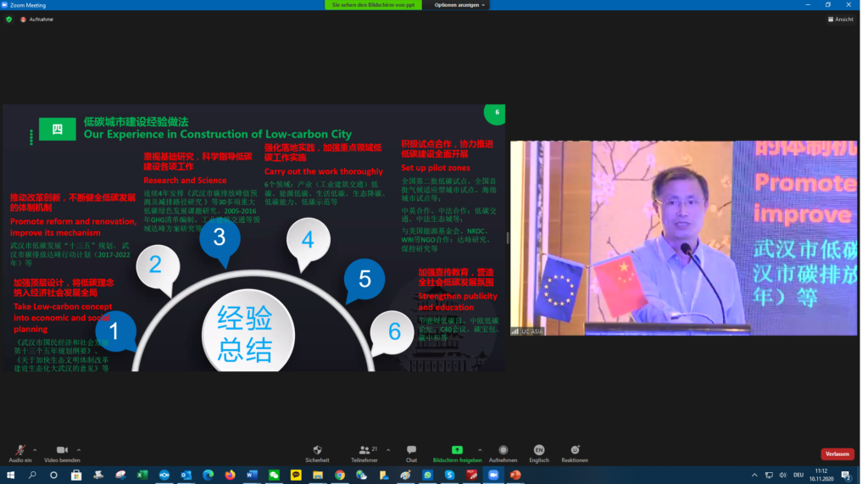Viewport: 868px width, 484px height.
Task: Open Excel from the Windows taskbar
Action: tap(142, 476)
